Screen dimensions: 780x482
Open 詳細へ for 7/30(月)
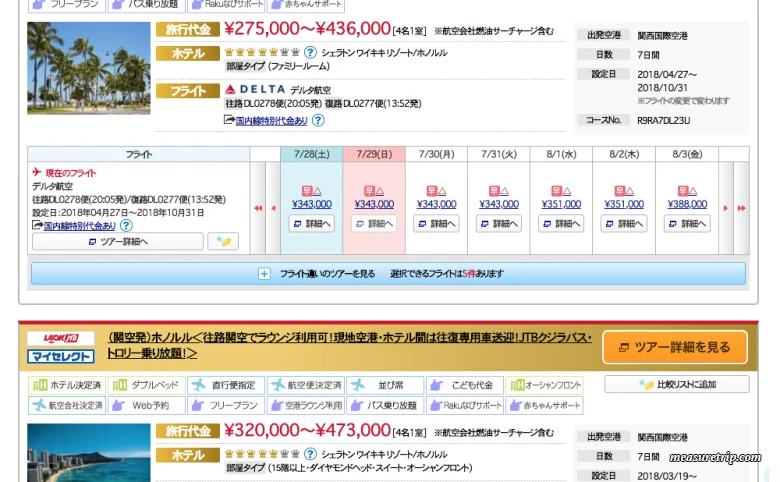point(436,224)
